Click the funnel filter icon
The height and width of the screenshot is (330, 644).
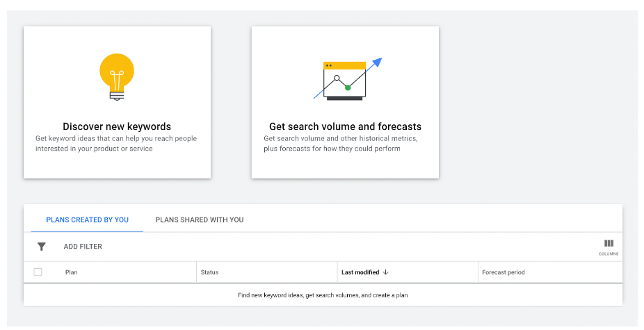tap(42, 247)
